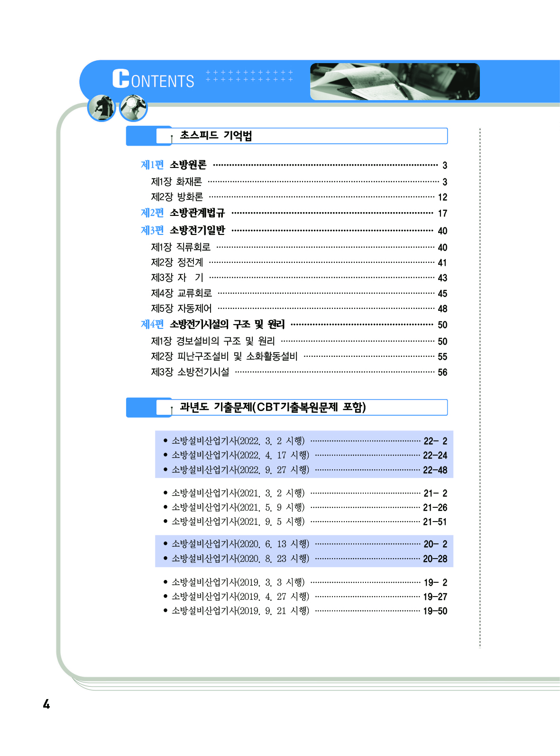Click the left circular chess-piece thumbnail
560x756 pixels.
tap(101, 108)
